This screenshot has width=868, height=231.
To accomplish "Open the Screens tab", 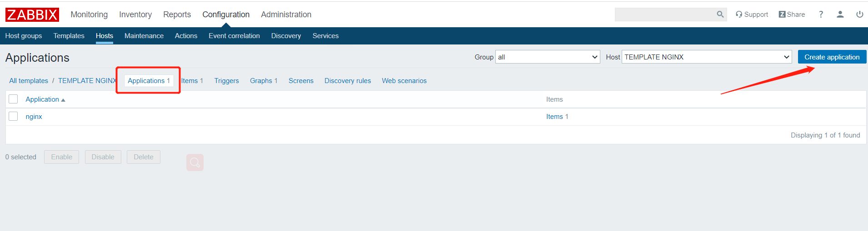I will point(301,81).
